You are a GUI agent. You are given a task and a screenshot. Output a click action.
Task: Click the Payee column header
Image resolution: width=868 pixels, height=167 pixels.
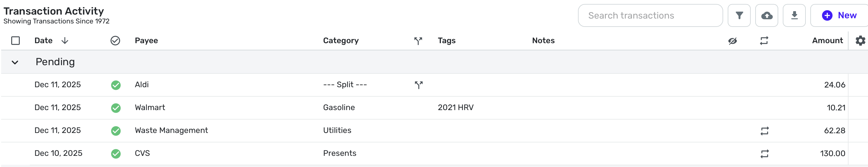click(146, 41)
